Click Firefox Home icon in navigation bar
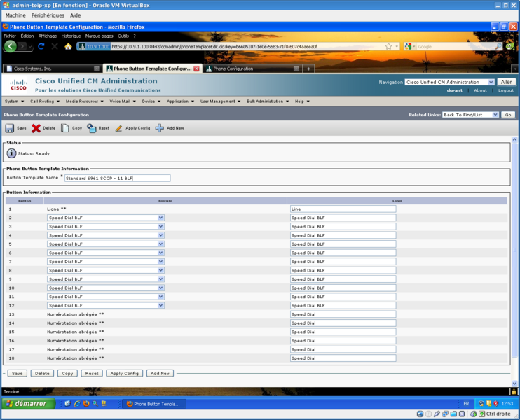 [68, 46]
